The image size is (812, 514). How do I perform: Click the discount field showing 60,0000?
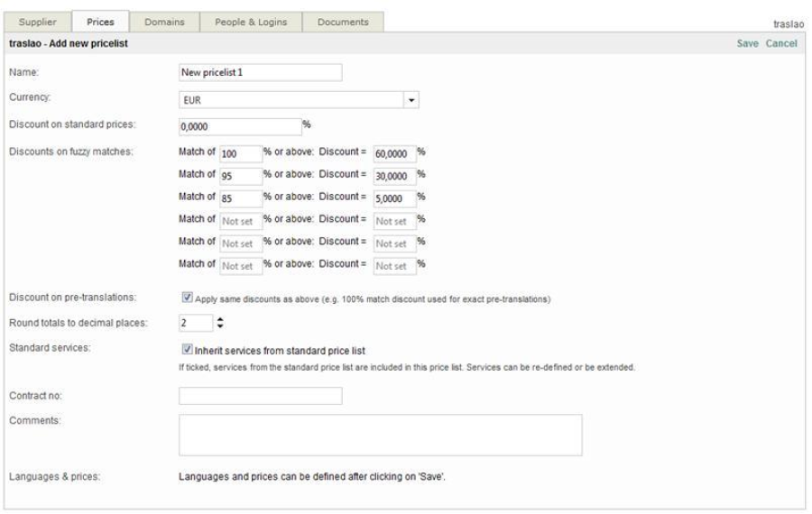pyautogui.click(x=393, y=154)
